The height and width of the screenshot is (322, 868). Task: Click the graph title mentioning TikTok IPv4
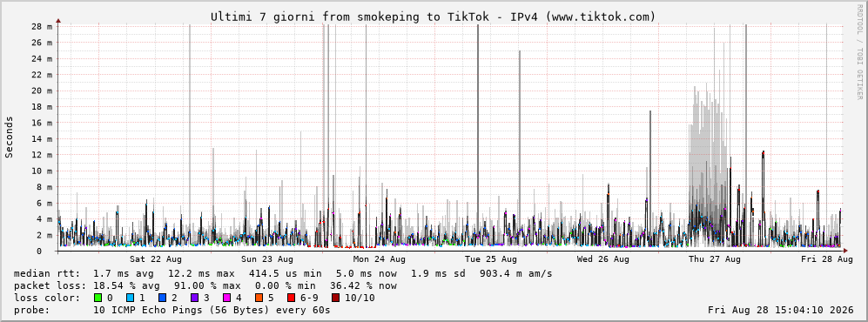433,17
